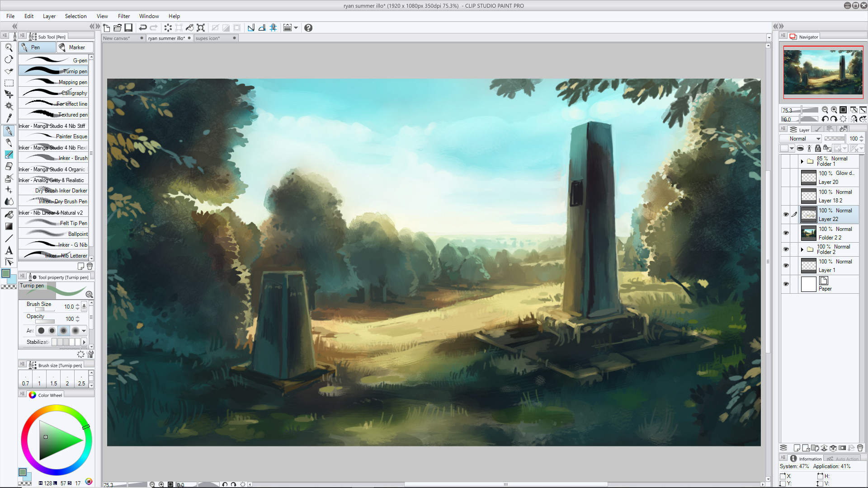Select the Pen sub tool group
Image resolution: width=868 pixels, height=488 pixels.
37,47
